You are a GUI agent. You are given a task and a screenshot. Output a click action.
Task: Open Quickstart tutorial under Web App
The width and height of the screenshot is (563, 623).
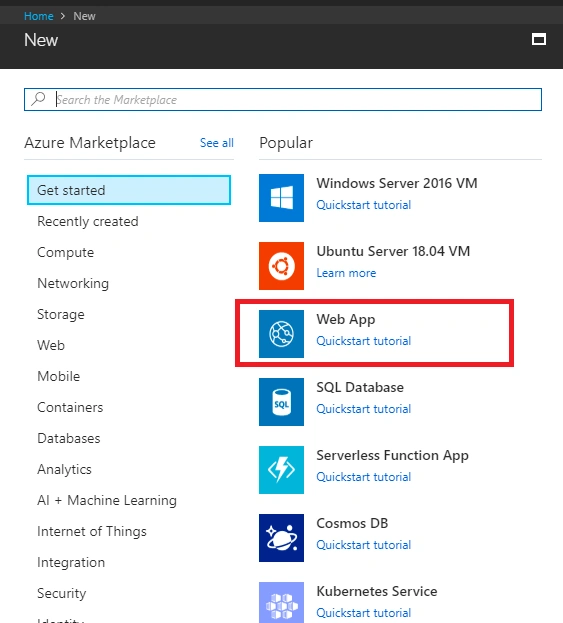pos(364,341)
